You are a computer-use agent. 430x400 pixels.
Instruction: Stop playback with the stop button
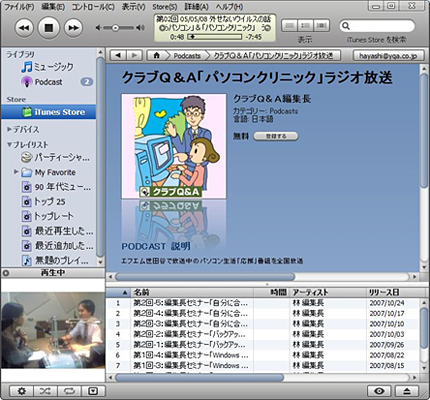tap(49, 28)
